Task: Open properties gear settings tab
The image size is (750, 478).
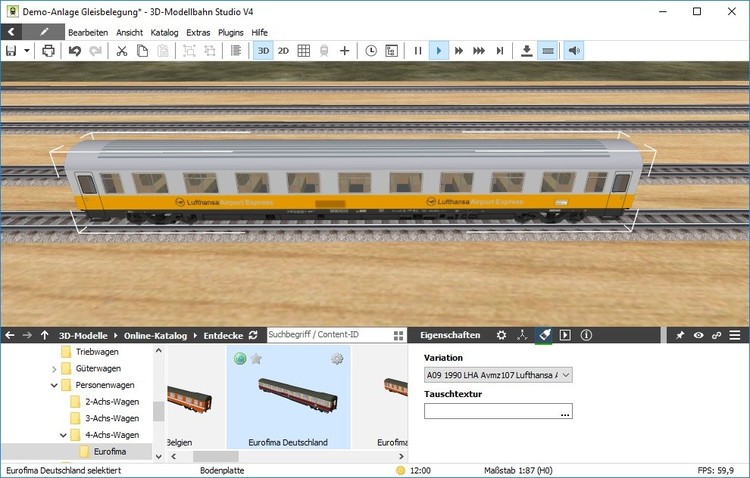Action: 501,335
